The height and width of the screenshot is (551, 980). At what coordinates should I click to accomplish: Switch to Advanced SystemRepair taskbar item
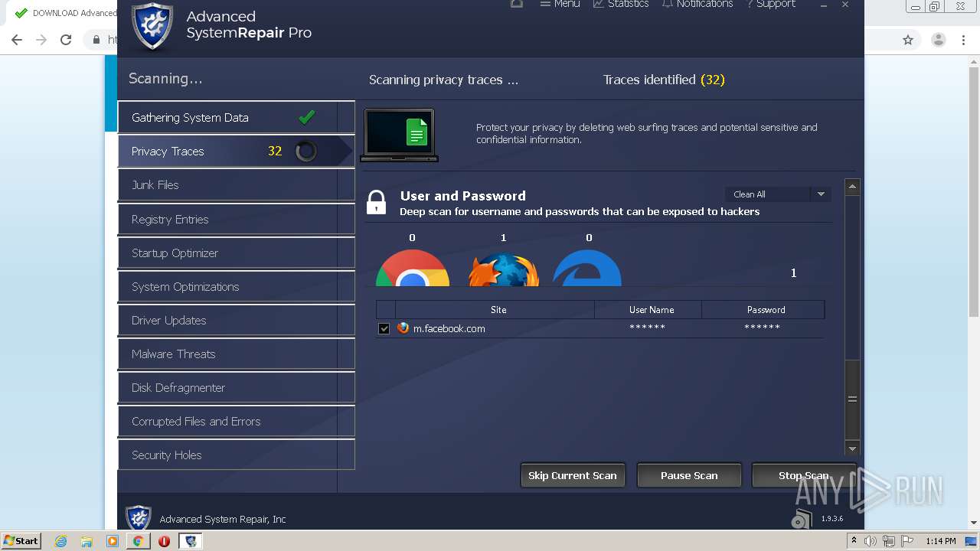coord(191,541)
